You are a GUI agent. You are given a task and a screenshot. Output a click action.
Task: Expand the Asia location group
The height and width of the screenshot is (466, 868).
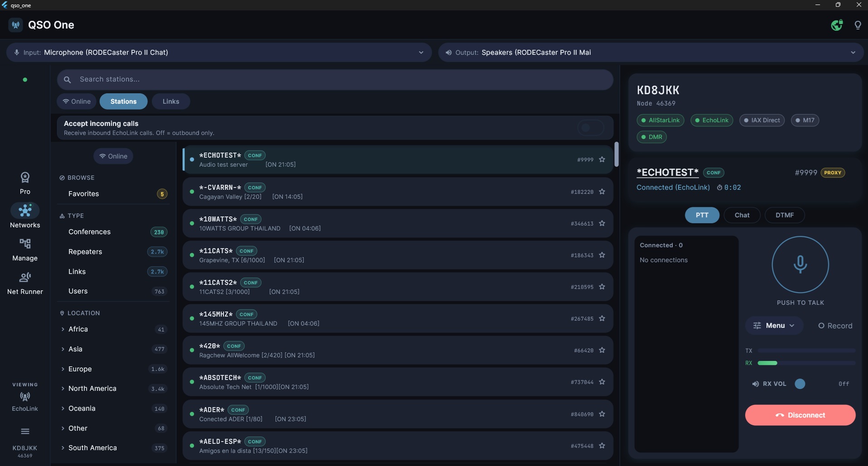coord(113,349)
